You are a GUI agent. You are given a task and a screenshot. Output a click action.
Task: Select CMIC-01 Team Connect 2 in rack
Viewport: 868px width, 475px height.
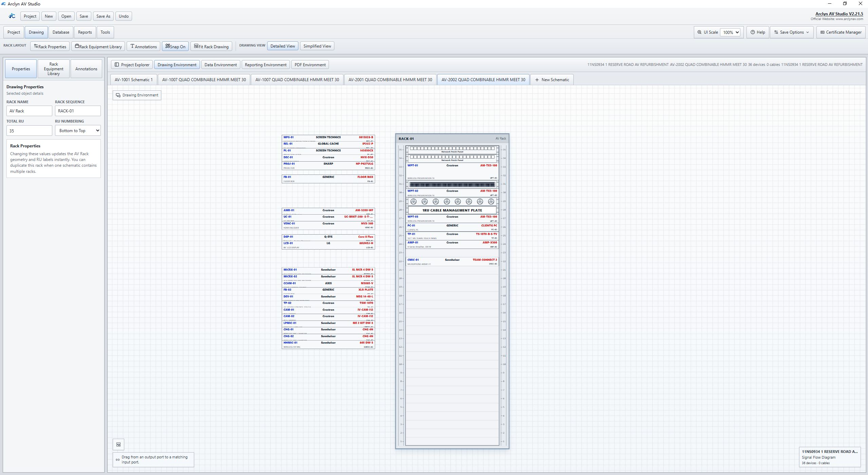pos(452,262)
